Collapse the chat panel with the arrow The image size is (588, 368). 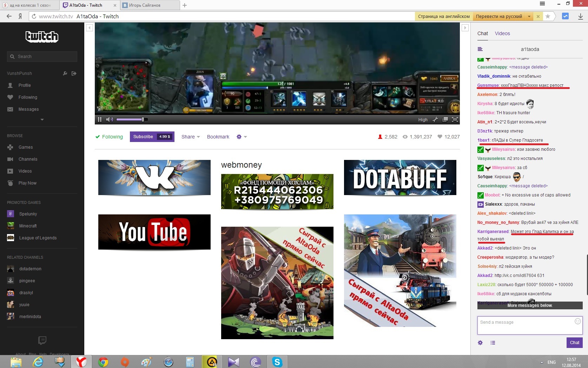[x=465, y=28]
